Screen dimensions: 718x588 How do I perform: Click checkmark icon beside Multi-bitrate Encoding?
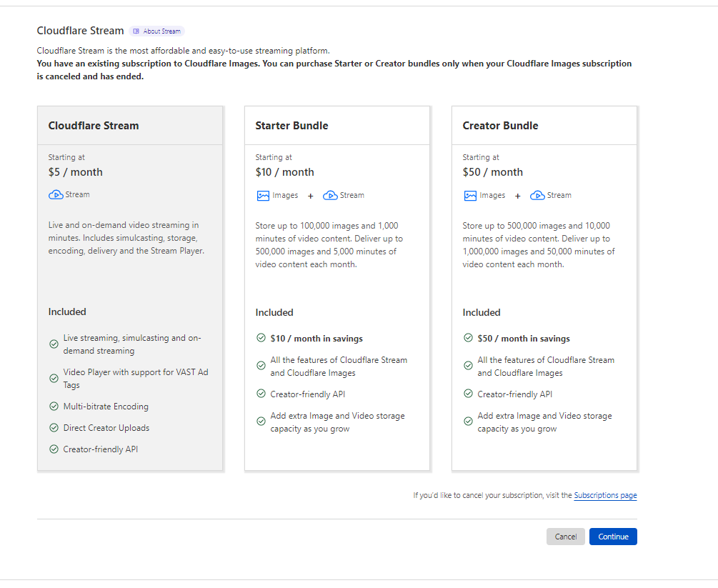pyautogui.click(x=54, y=407)
